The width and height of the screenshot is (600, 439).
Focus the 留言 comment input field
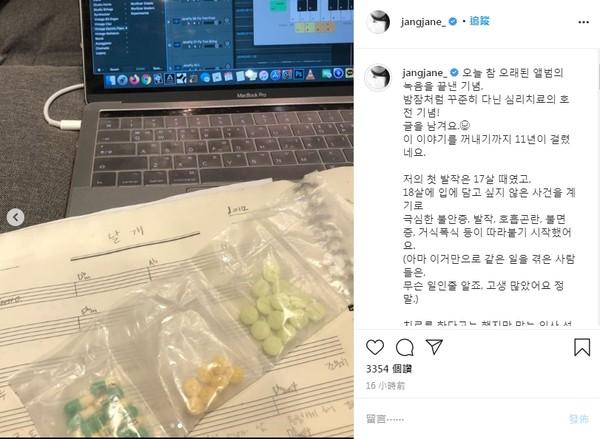[459, 419]
